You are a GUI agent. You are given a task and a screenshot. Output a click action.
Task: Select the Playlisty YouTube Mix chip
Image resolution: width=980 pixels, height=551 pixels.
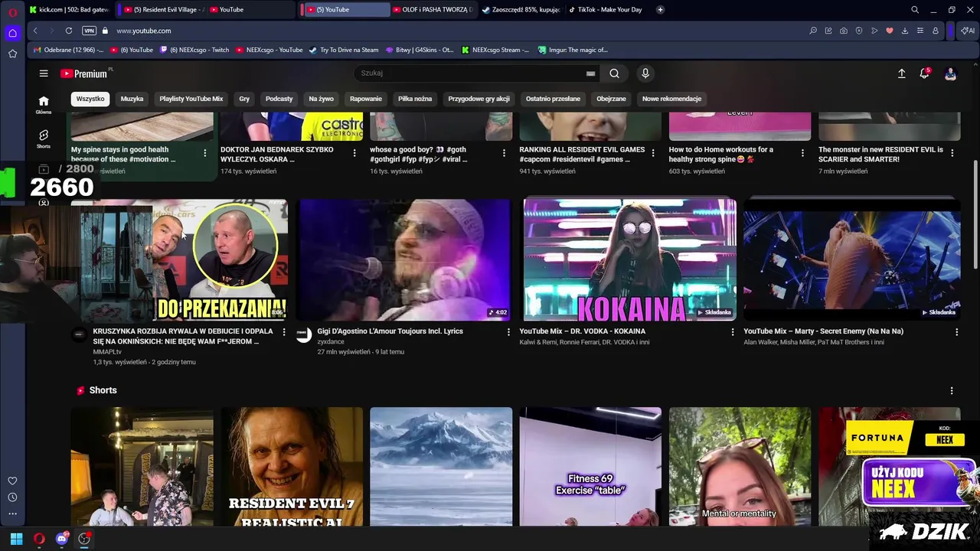click(191, 99)
